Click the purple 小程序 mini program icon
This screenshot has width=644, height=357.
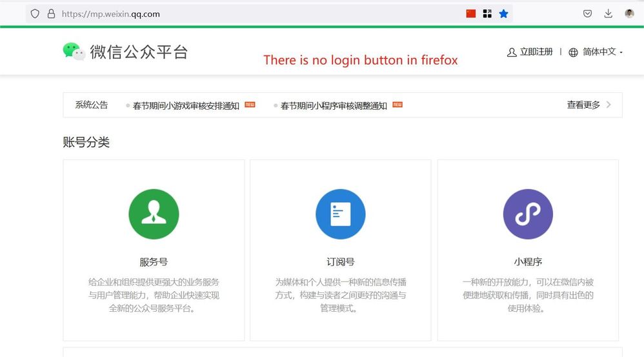click(x=528, y=214)
